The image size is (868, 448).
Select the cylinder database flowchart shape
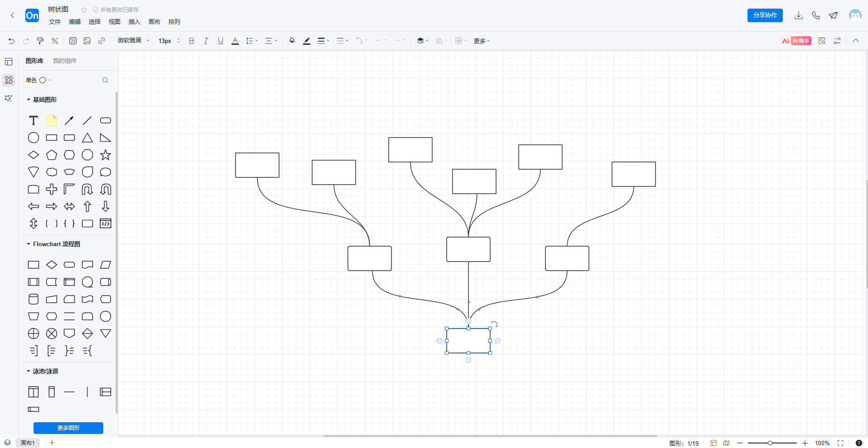(x=34, y=299)
